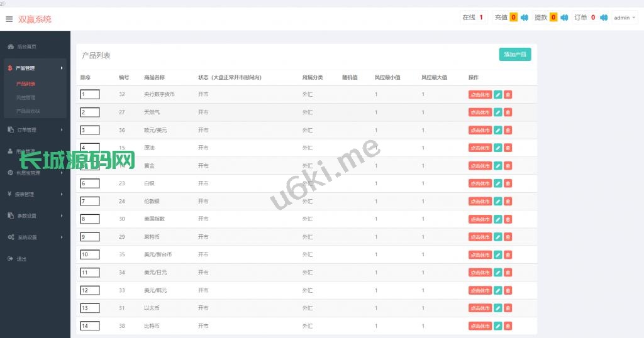This screenshot has height=338, width=644.
Task: Click the edit pencil icon for 欧元/美元
Action: 497,130
